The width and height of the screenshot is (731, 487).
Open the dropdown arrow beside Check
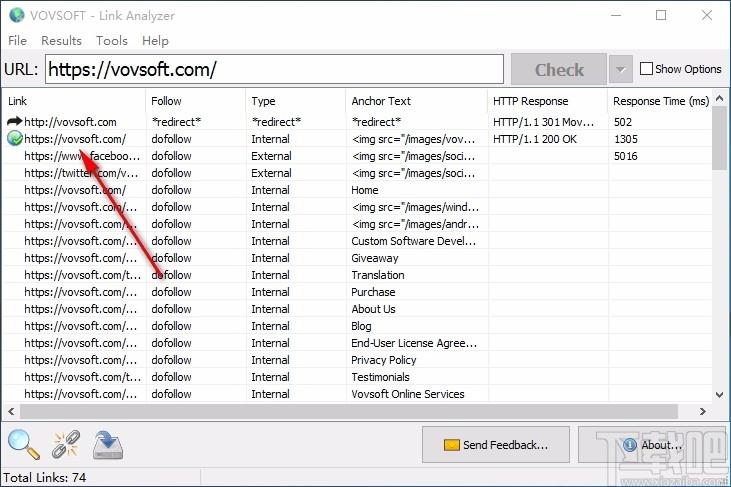[620, 69]
